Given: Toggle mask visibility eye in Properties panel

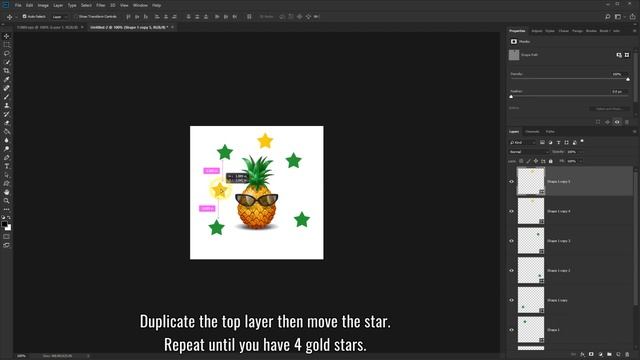Looking at the screenshot, I should pos(617,122).
